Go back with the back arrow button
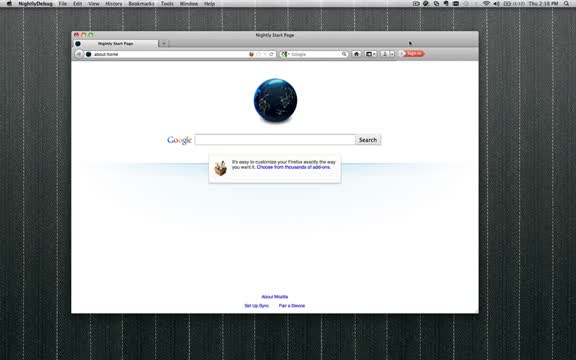This screenshot has width=576, height=360. point(79,54)
